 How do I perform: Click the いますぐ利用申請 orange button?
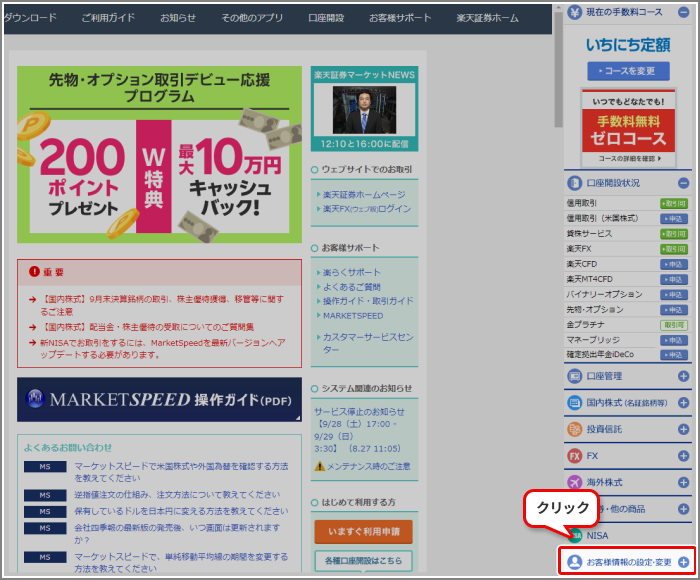point(363,531)
